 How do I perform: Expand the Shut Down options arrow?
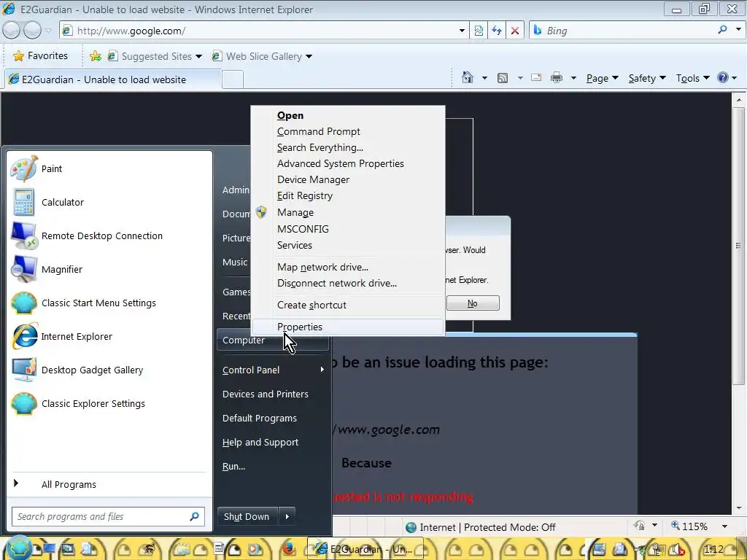[287, 517]
